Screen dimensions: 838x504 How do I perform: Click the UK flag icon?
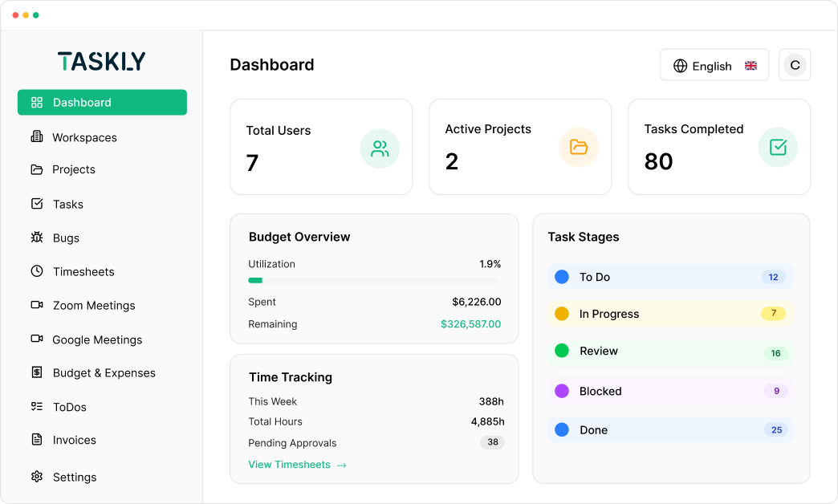click(751, 66)
